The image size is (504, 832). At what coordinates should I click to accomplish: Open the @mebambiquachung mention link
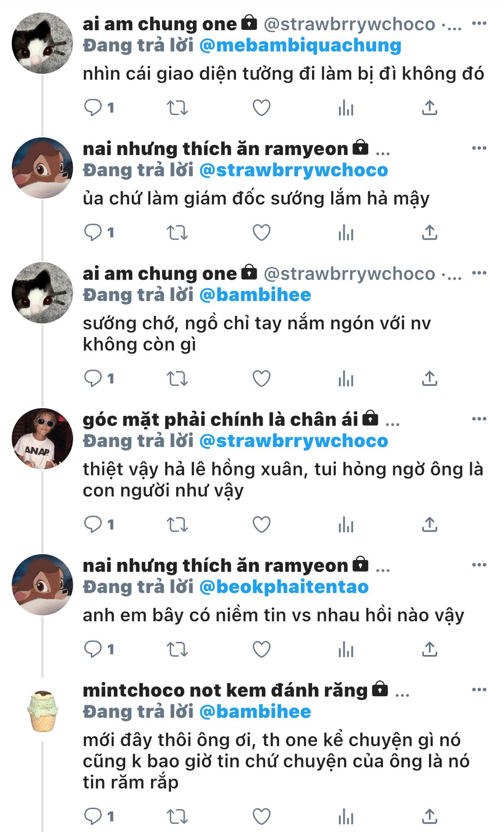300,45
